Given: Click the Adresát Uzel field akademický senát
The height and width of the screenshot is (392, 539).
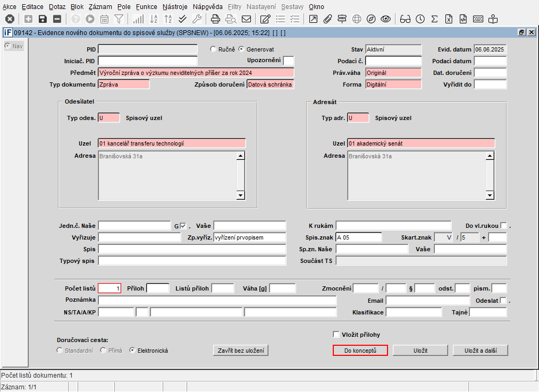Looking at the screenshot, I should point(421,143).
